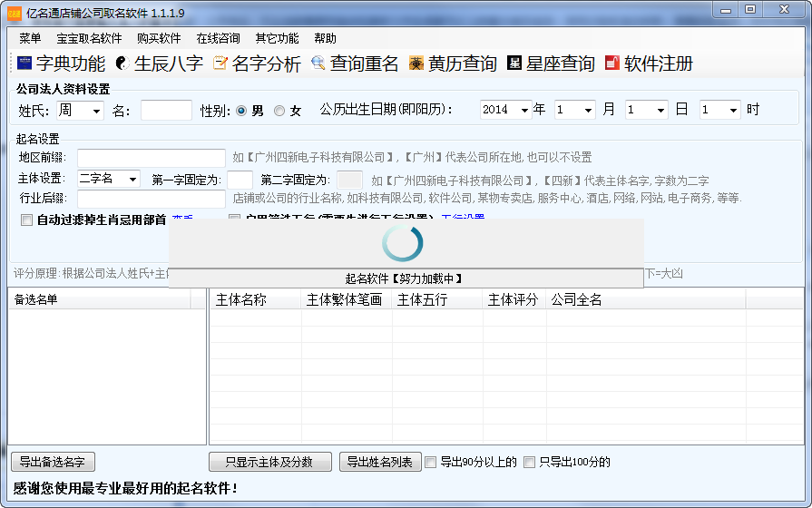
Task: Click the 主体评分 column header
Action: tap(514, 300)
